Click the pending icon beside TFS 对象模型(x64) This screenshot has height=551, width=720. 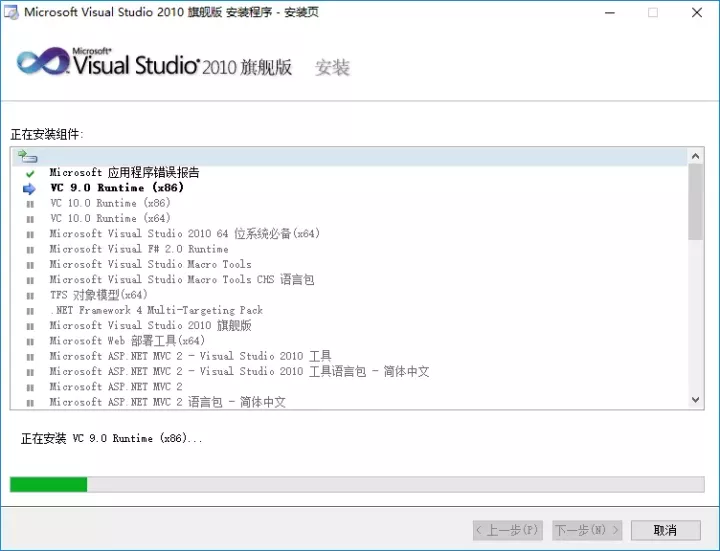tap(30, 296)
